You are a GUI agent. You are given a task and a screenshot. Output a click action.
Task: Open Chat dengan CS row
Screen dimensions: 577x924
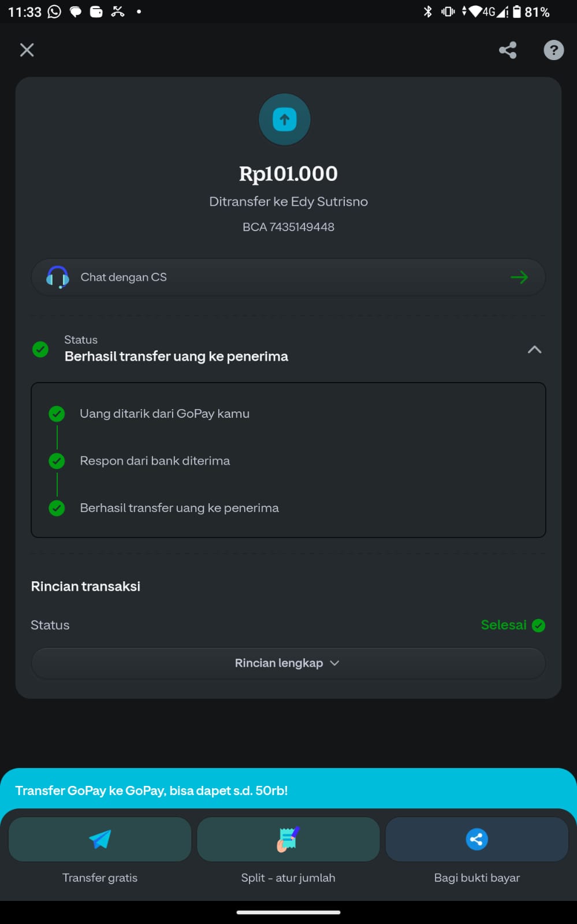point(288,277)
